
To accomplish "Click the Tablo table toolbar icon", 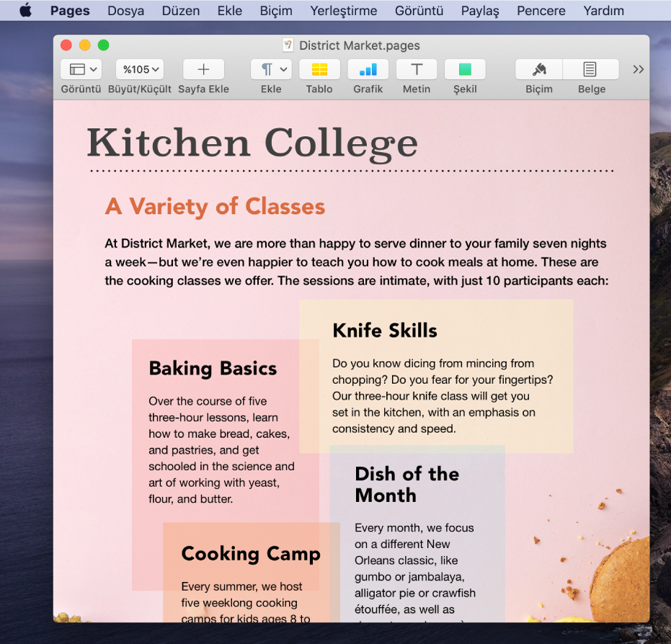I will (319, 69).
